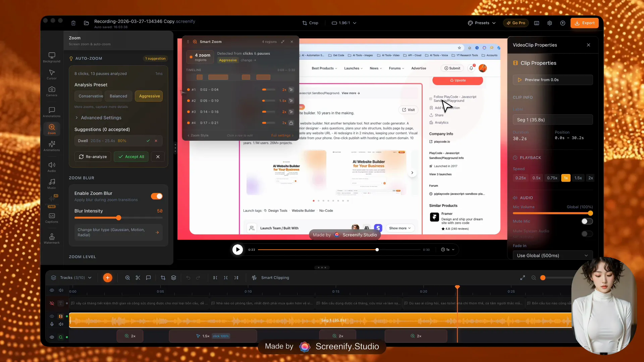
Task: Select the Cursor sidebar tool
Action: tap(52, 74)
